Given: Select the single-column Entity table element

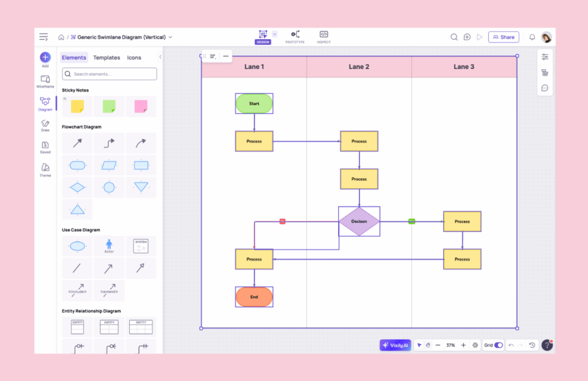Looking at the screenshot, I should (x=78, y=326).
